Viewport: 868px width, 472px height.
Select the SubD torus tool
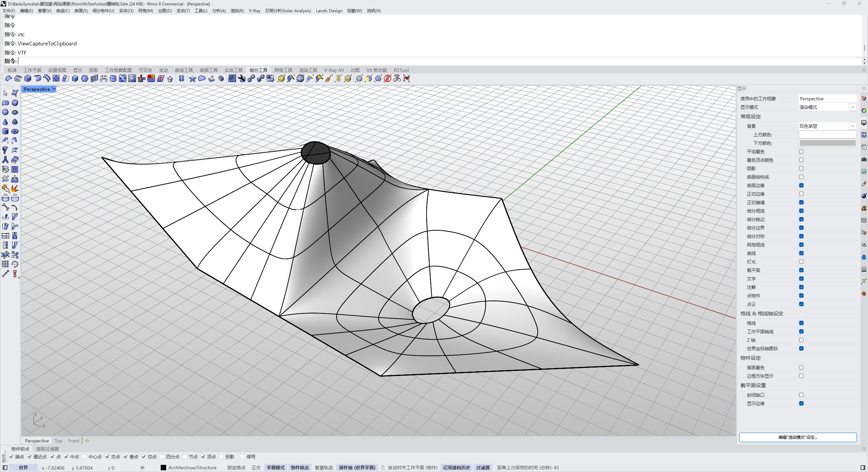tap(15, 131)
